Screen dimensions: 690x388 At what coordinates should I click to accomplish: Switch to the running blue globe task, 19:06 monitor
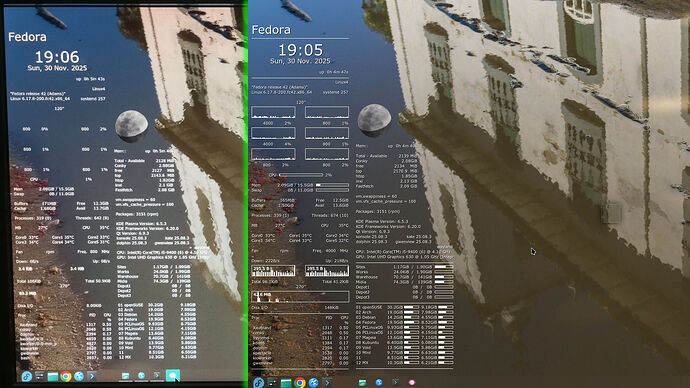tap(141, 376)
